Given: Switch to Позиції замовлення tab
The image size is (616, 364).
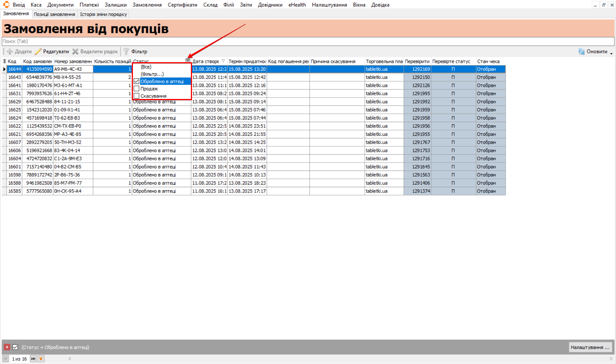Looking at the screenshot, I should click(54, 14).
